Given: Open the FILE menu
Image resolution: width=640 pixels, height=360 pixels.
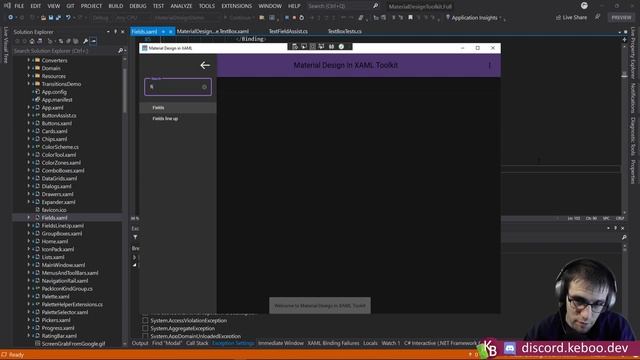Looking at the screenshot, I should tap(19, 6).
